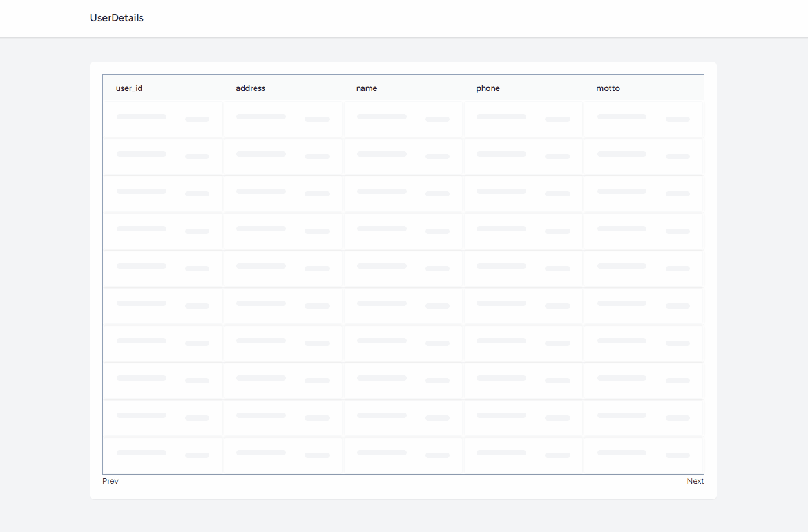
Task: Select the last loading row
Action: 403,455
